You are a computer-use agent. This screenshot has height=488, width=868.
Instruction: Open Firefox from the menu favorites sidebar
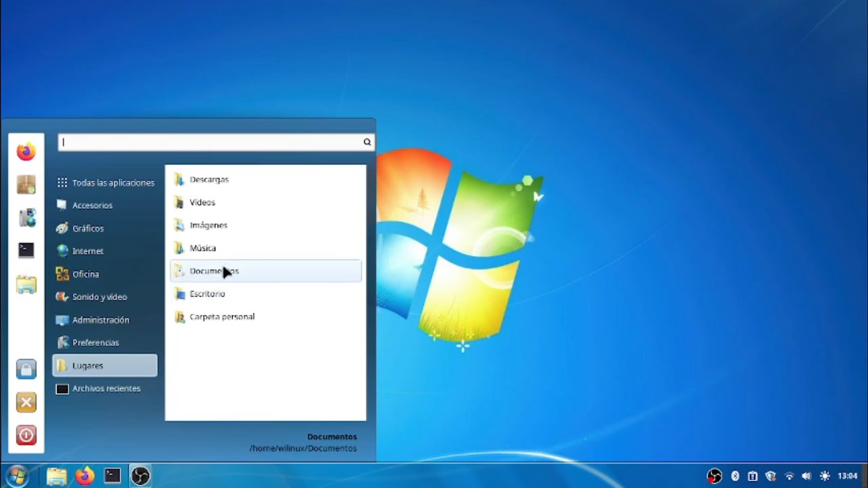pyautogui.click(x=26, y=151)
